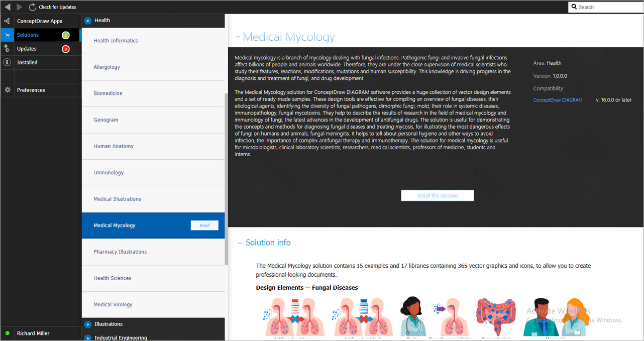Select Pharmacy Illustrations solution
The width and height of the screenshot is (644, 341).
coord(153,252)
